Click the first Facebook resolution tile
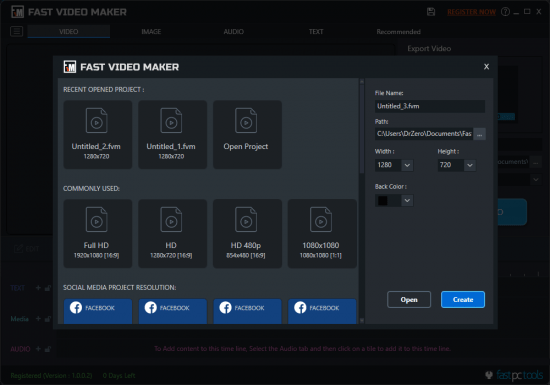 pos(98,311)
